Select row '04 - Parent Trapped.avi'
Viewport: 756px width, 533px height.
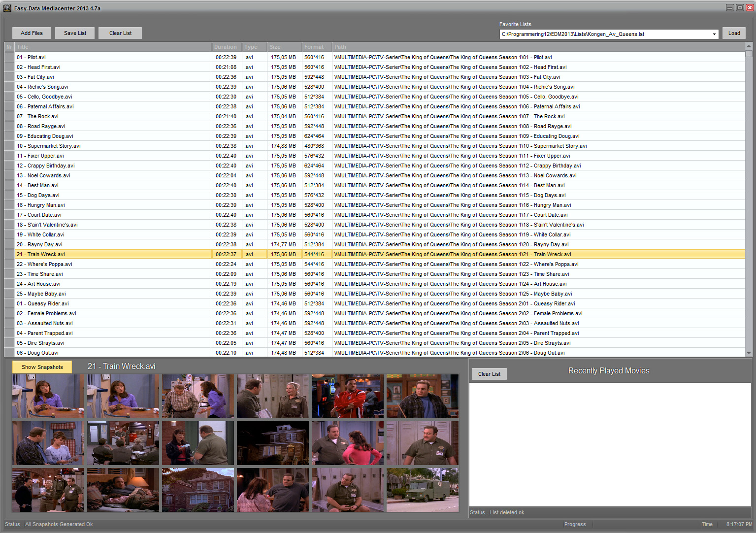point(375,333)
